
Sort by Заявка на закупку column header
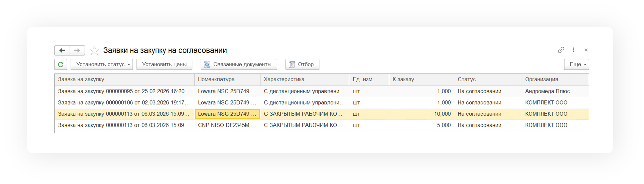81,79
